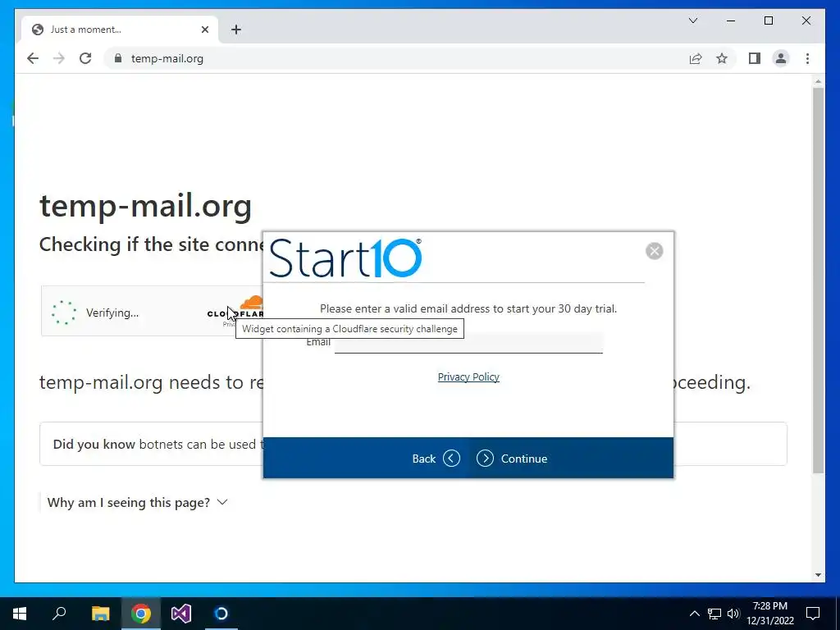
Task: Click the Email input field
Action: [468, 343]
